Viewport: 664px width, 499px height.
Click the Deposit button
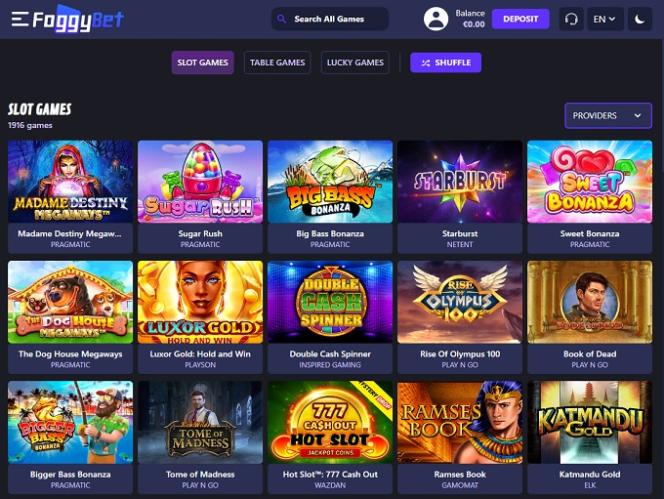click(520, 19)
